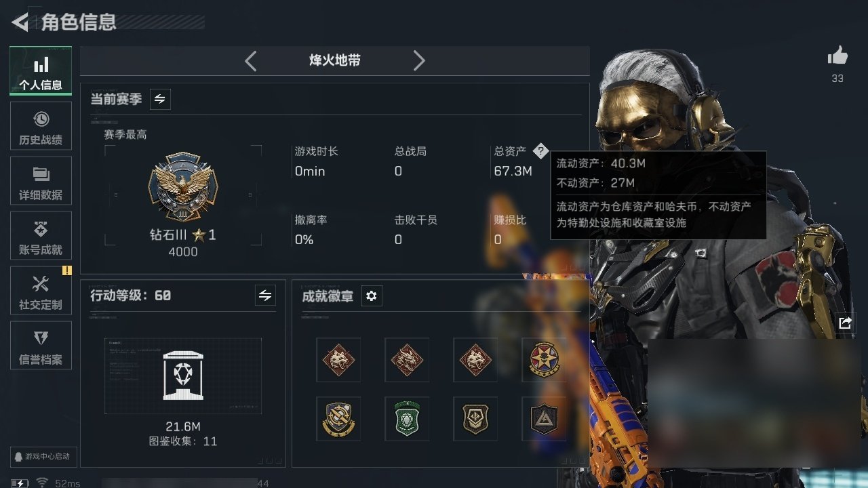Open the 详细数据 tab
Screen dimensions: 868x488
pyautogui.click(x=41, y=181)
